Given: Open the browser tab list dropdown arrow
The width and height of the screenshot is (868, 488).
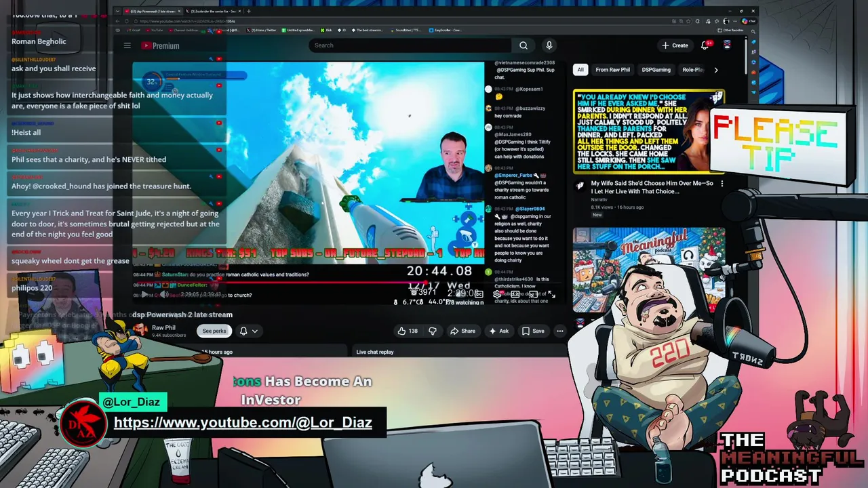Looking at the screenshot, I should point(117,11).
